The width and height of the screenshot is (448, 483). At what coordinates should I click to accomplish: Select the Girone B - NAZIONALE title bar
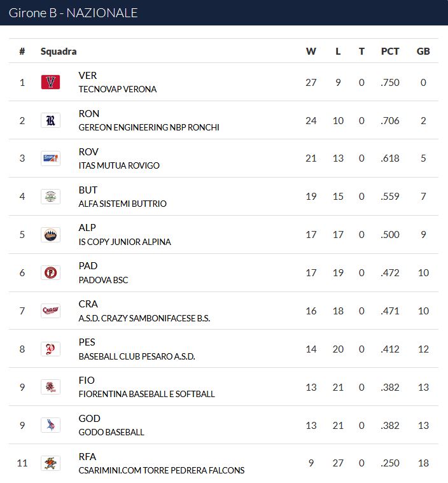coord(224,13)
